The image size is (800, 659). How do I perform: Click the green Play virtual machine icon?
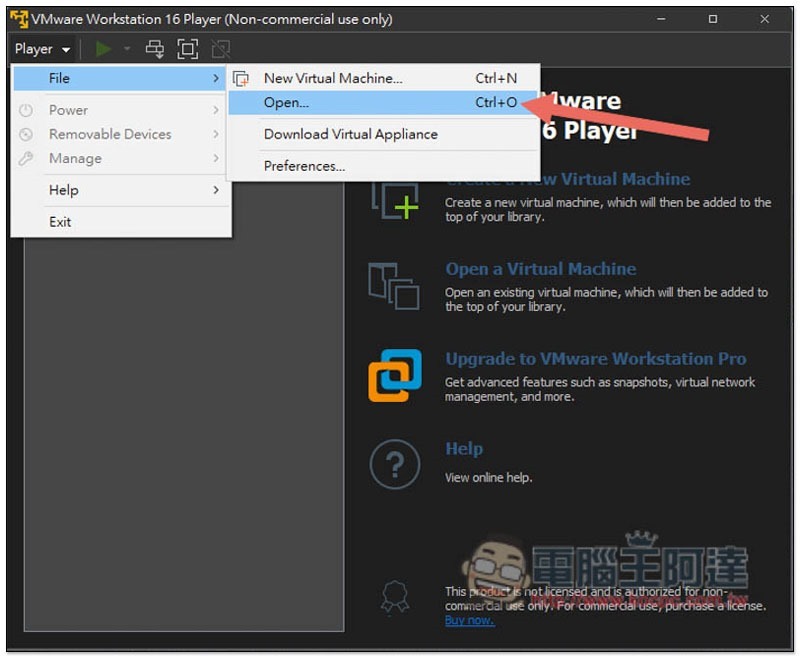[103, 49]
